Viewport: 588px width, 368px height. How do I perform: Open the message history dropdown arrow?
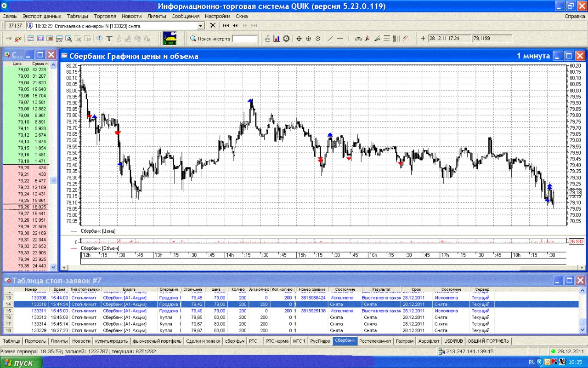coord(200,25)
